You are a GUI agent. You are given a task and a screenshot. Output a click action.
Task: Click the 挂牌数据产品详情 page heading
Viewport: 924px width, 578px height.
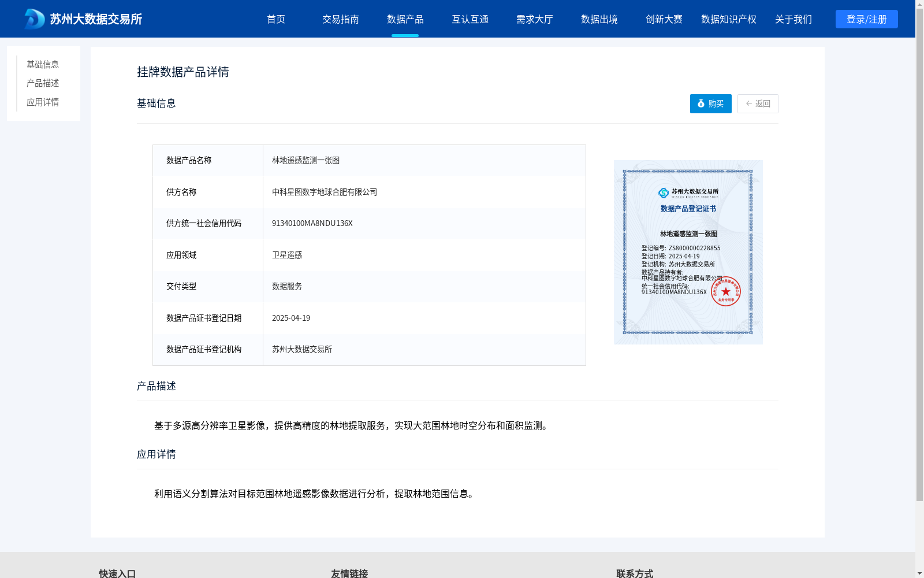[x=183, y=72]
